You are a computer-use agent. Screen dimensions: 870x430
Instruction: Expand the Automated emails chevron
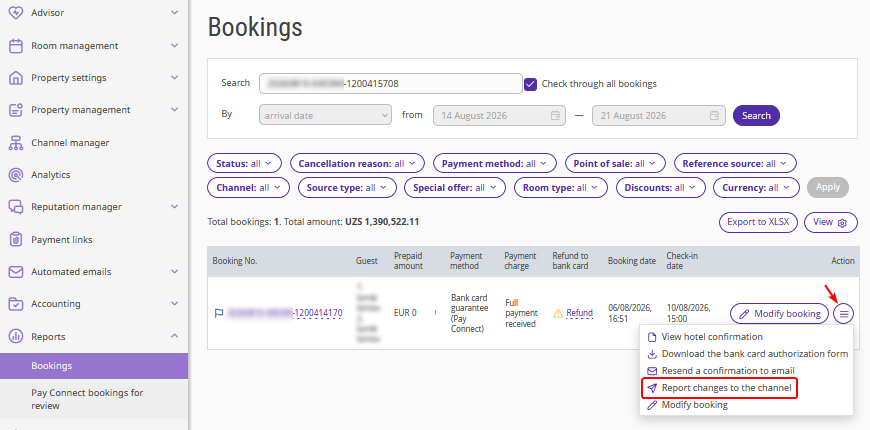pos(175,272)
